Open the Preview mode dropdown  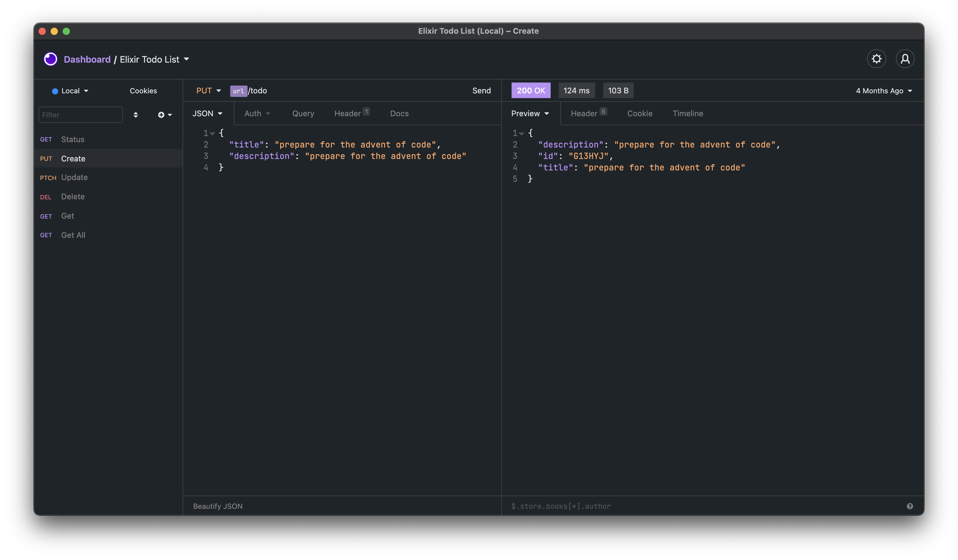point(530,114)
